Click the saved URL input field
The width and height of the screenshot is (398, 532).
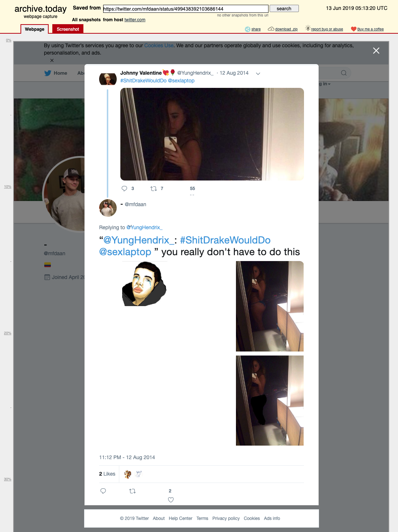(x=185, y=9)
